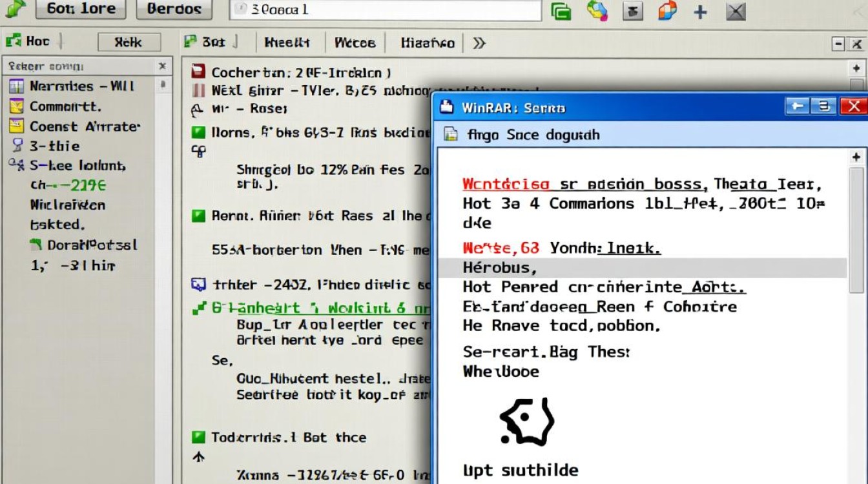
Task: Click the black blob graphic in WinRAR dialog
Action: 527,421
